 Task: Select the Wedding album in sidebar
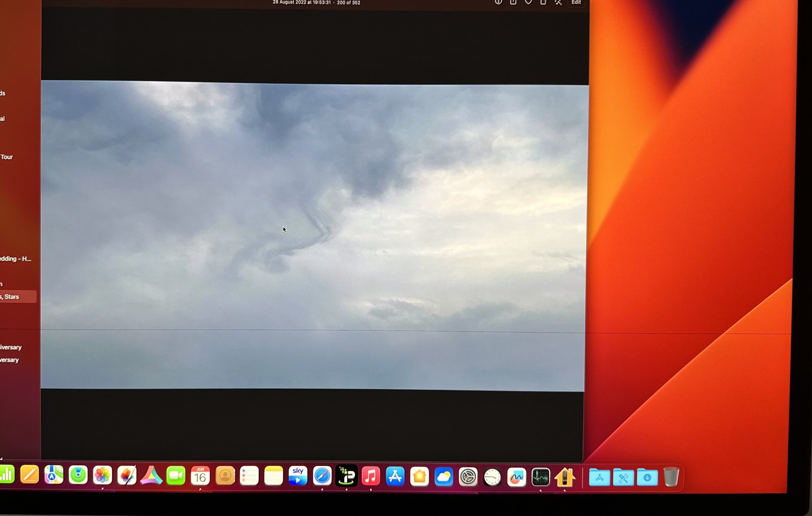[x=15, y=259]
